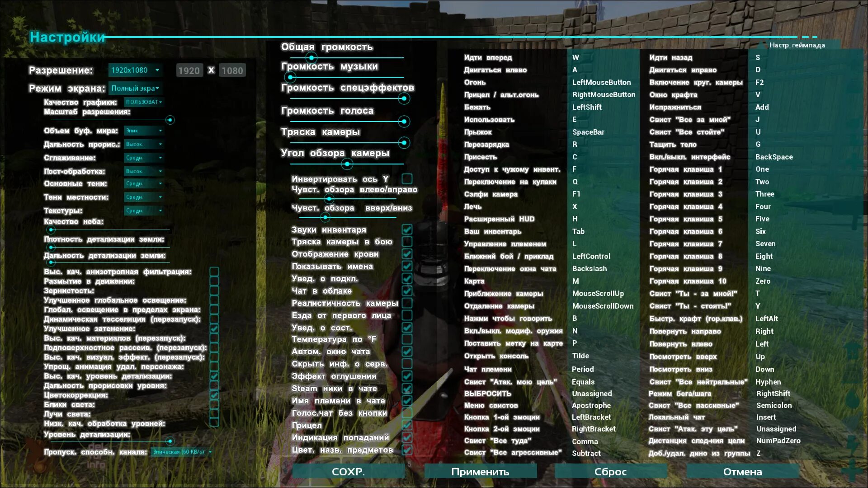This screenshot has height=488, width=868.
Task: Adjust the master volume slider
Action: pyautogui.click(x=347, y=58)
